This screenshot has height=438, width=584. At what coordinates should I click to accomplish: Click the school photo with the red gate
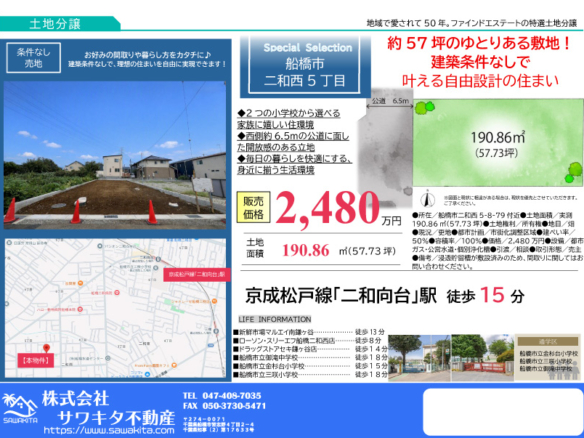click(x=483, y=358)
